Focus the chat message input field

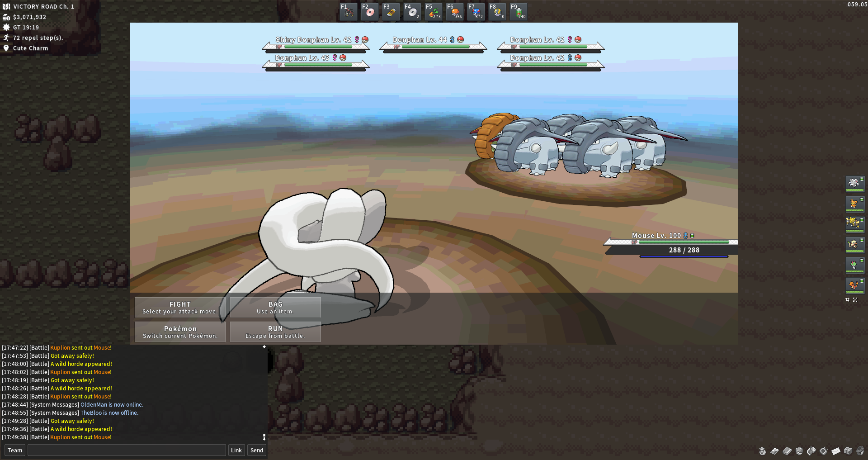(x=127, y=450)
